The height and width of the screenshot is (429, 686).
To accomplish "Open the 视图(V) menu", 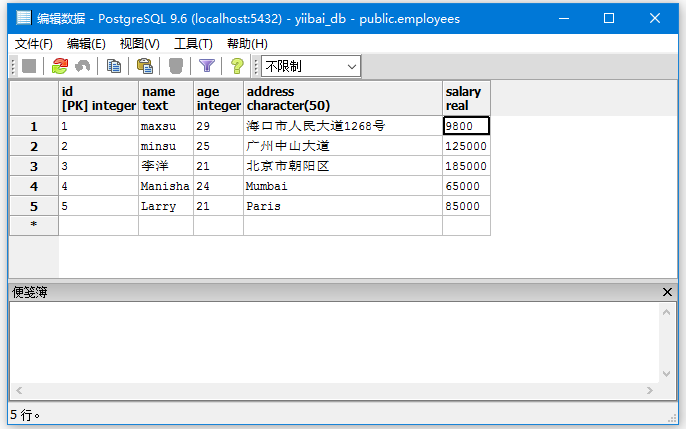I will [139, 43].
